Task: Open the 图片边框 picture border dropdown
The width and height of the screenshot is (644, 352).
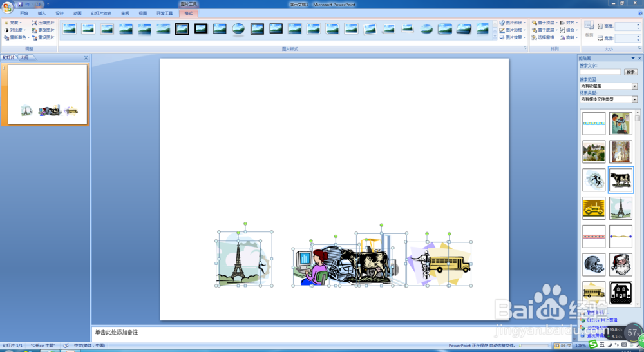Action: point(513,30)
